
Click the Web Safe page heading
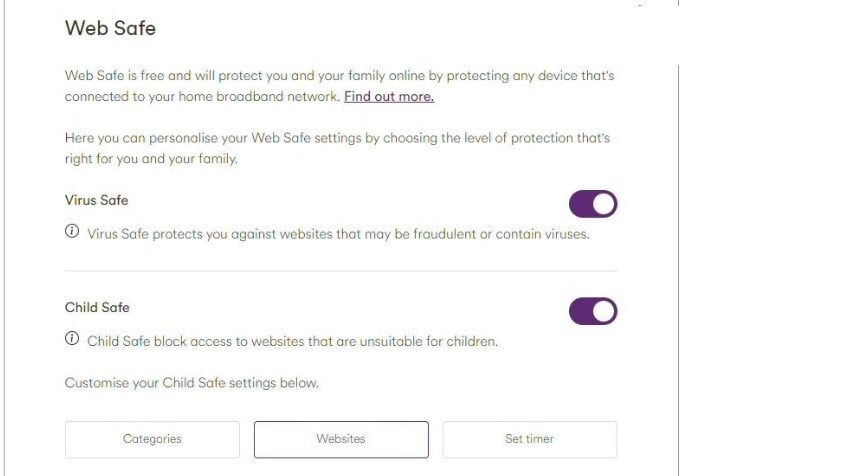[x=110, y=28]
